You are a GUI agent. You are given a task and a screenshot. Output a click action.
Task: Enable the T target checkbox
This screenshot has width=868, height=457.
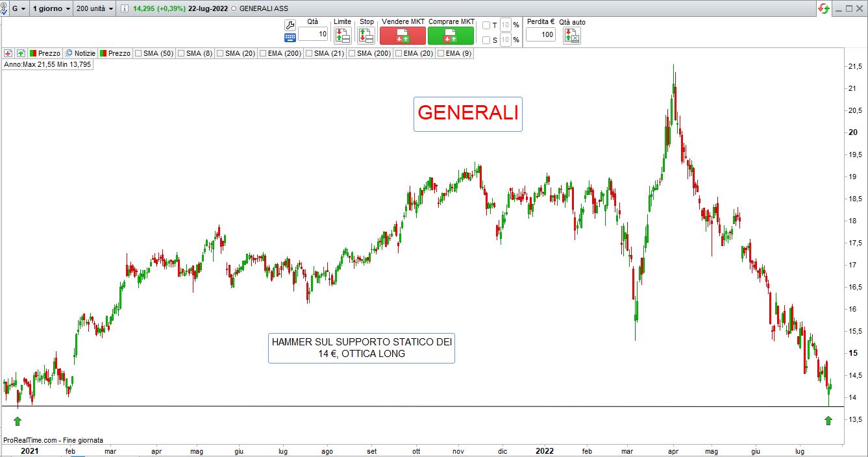(x=486, y=25)
